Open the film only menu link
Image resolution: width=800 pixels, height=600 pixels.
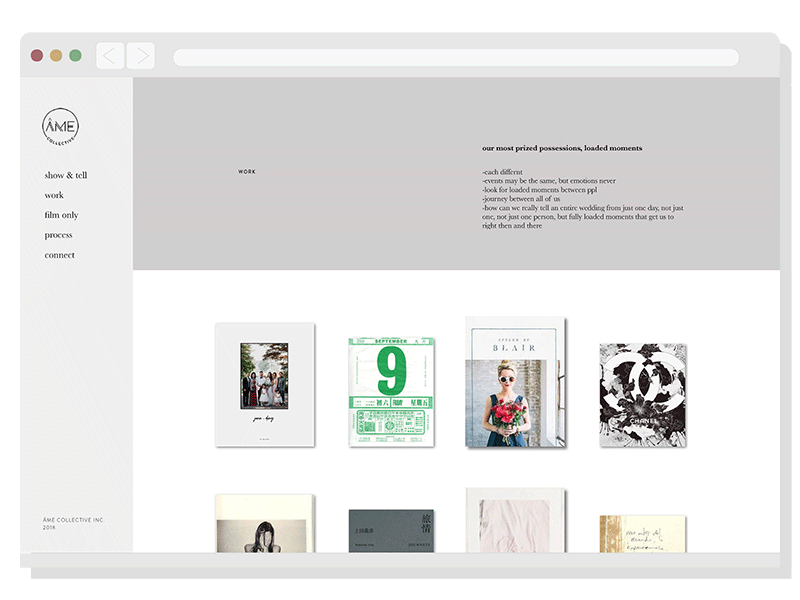point(61,216)
